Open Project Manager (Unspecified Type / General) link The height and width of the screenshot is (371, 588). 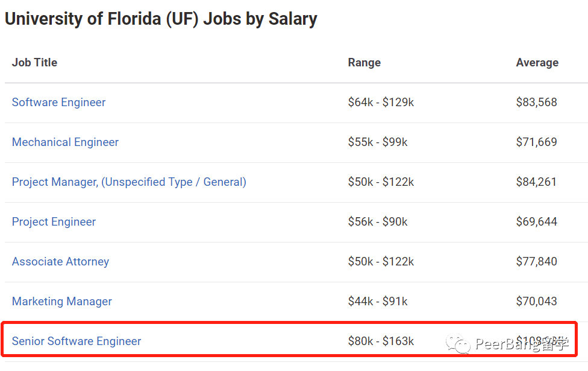coord(129,182)
